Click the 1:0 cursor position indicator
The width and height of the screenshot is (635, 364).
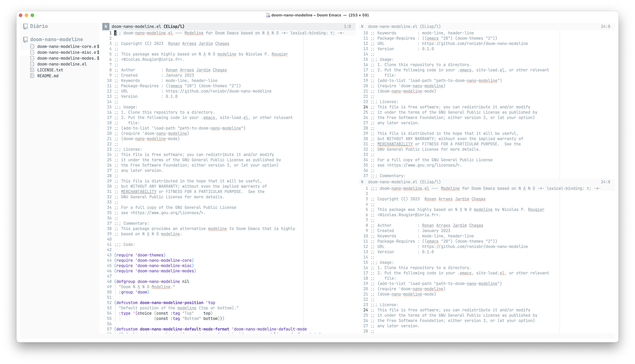click(x=347, y=26)
